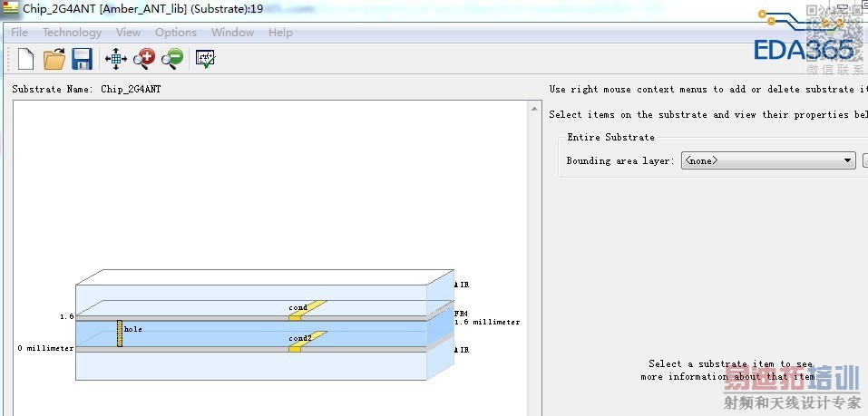Click the 0 millimeter interface label
Viewport: 868px width, 416px height.
(x=45, y=349)
